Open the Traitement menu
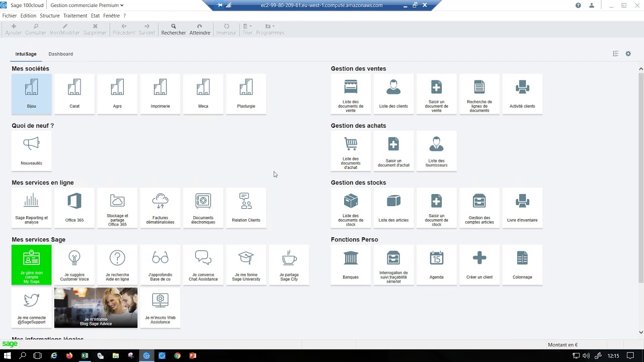644x362 pixels. click(x=75, y=16)
